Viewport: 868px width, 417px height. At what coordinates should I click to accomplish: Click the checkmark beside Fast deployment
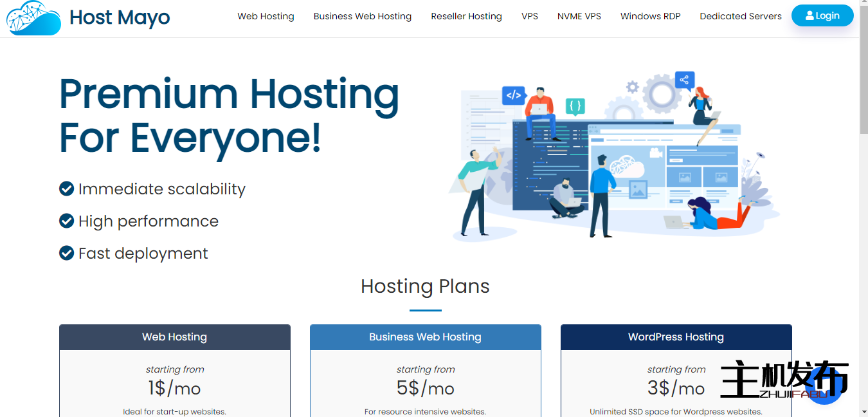pyautogui.click(x=66, y=253)
